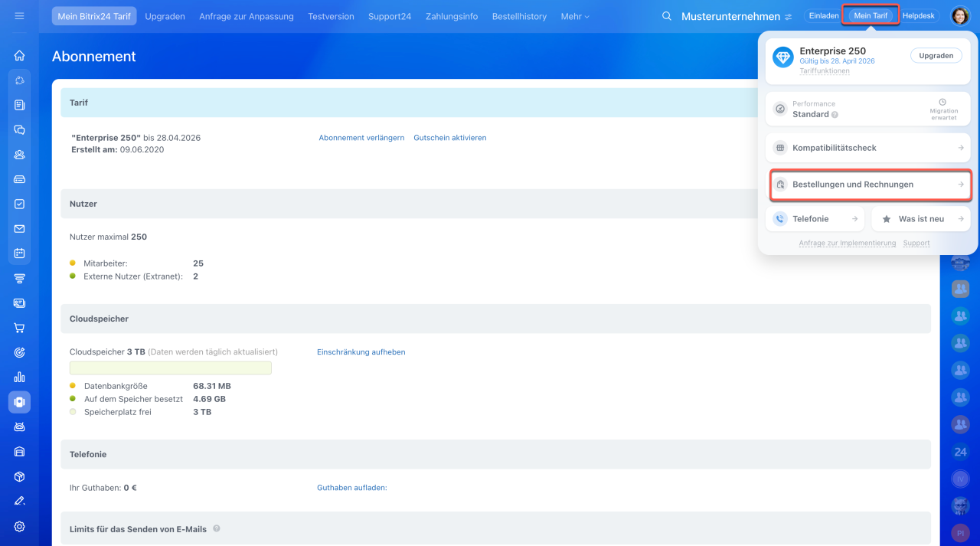
Task: Click the Datenbankgröße value 68.31 MB
Action: coord(212,386)
